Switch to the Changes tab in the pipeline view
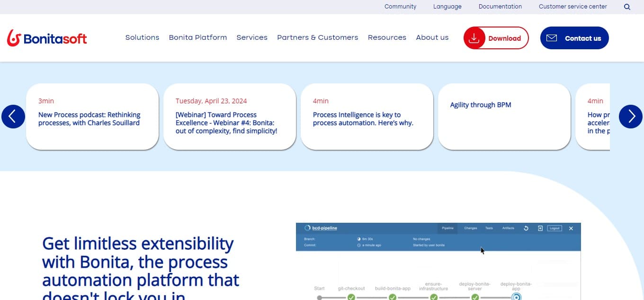The width and height of the screenshot is (644, 300). coord(470,228)
